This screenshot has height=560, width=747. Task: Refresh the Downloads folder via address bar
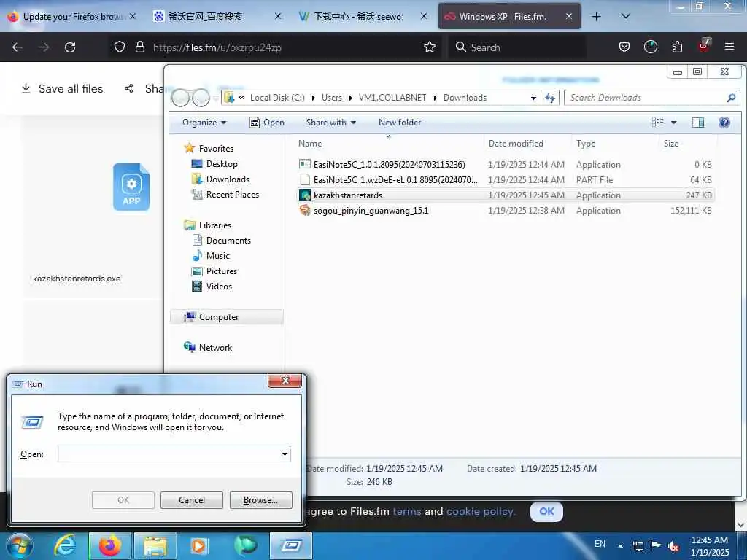[550, 98]
